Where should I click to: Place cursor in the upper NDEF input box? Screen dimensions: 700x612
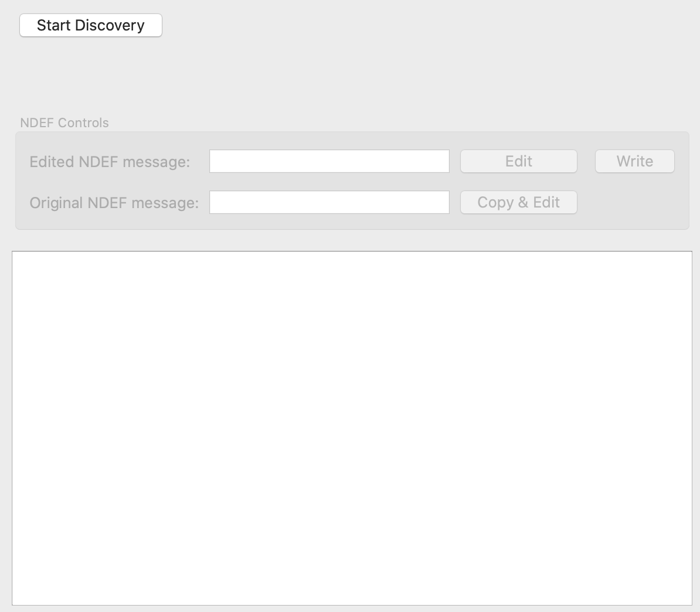click(329, 161)
